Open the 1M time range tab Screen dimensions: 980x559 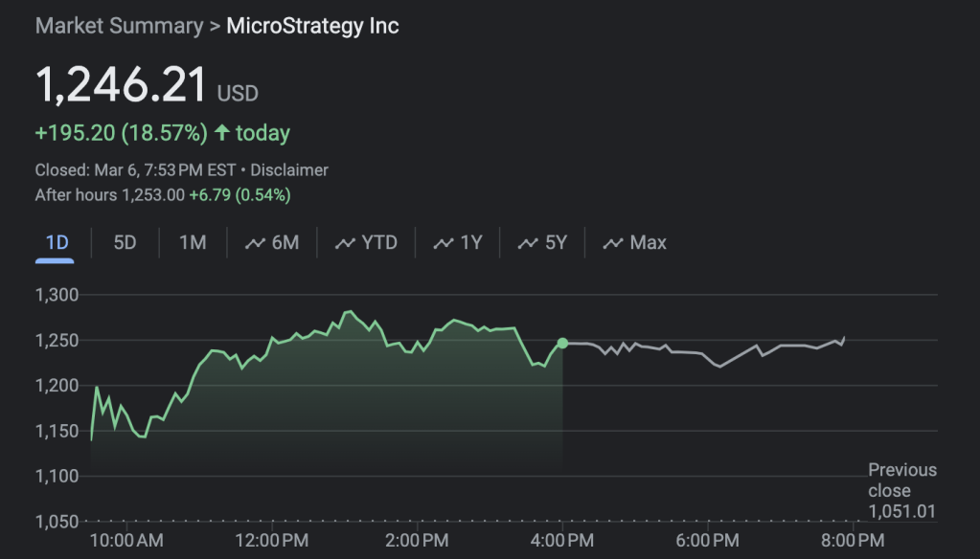click(x=193, y=243)
